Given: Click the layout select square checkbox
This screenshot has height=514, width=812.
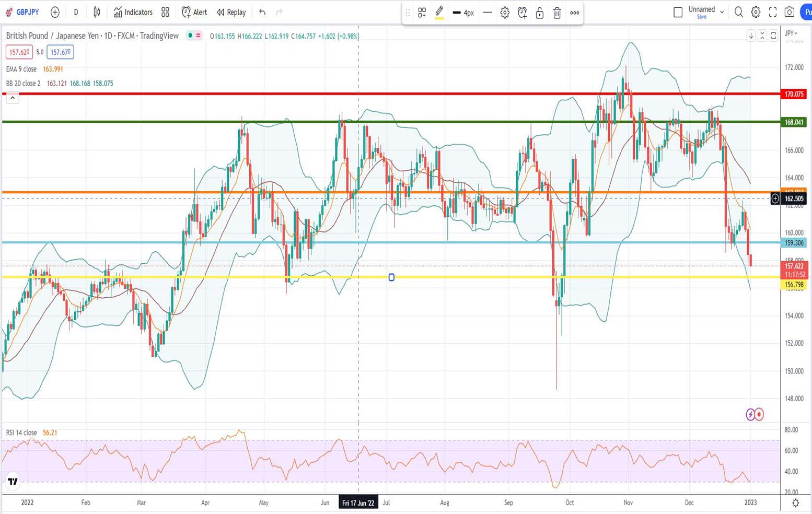Looking at the screenshot, I should click(x=678, y=12).
